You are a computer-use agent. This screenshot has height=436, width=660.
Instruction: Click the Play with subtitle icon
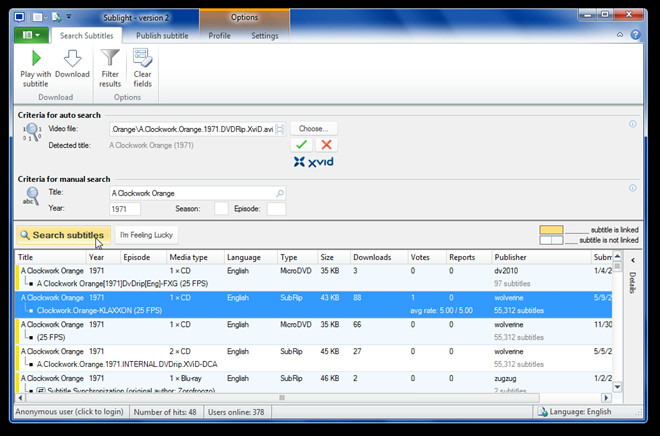tap(36, 58)
